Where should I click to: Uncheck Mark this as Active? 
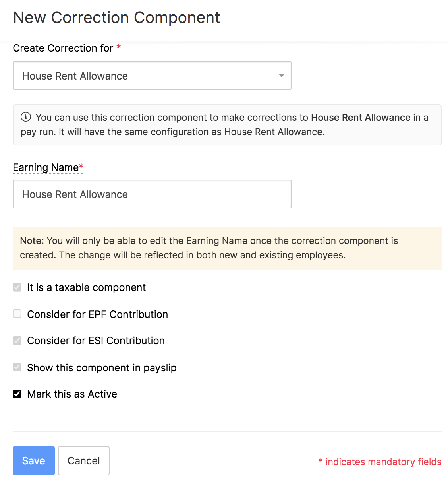17,394
